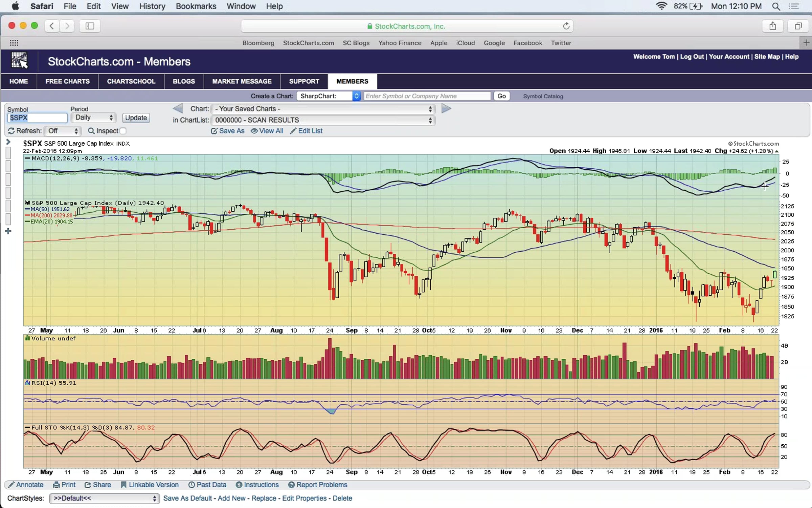This screenshot has width=812, height=508.
Task: Toggle the top left-side chart panel box
Action: [8, 153]
